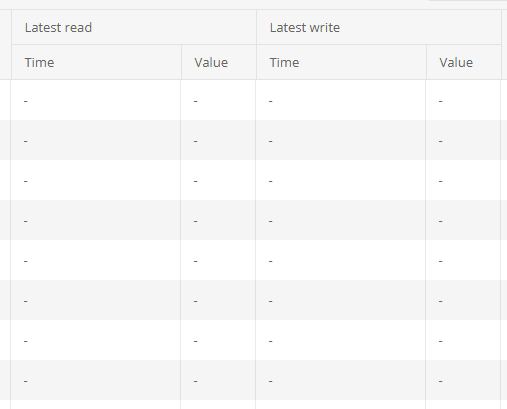Viewport: 507px width, 409px height.
Task: Sort by Value column under Latest read
Action: tap(219, 62)
